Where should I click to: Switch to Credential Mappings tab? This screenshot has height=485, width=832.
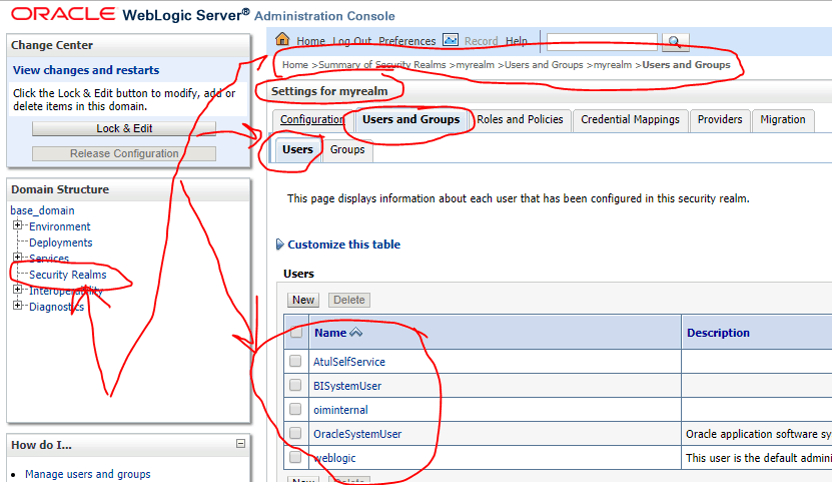[x=630, y=119]
